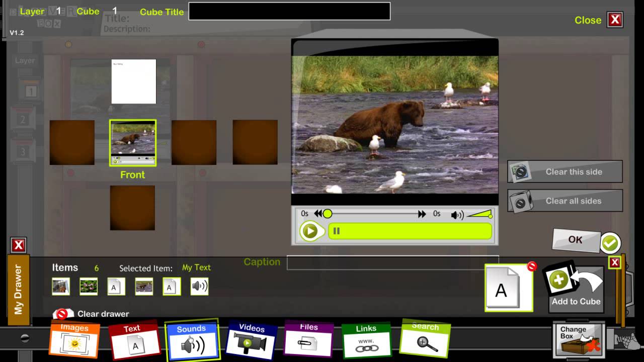Click the Clear all sides button
Image resolution: width=644 pixels, height=362 pixels.
coord(565,201)
